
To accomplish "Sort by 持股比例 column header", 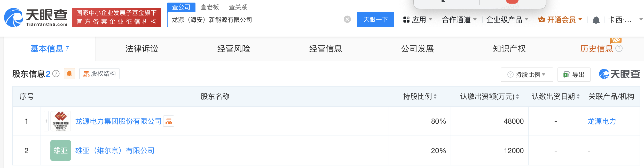I will click(435, 97).
